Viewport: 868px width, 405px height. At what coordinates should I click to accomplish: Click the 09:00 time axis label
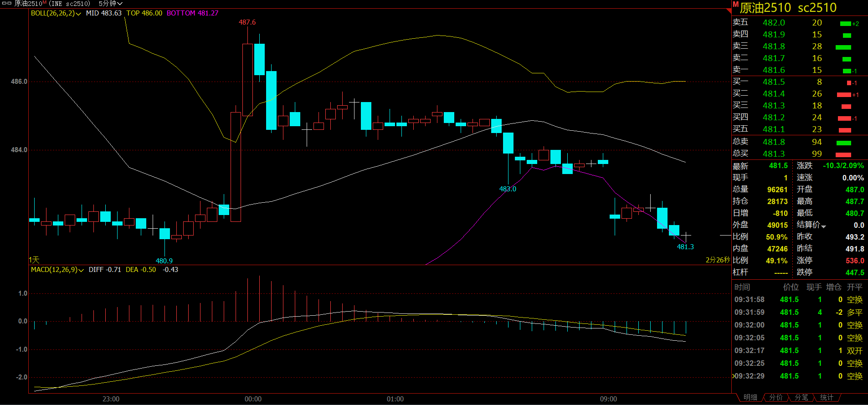[x=608, y=399]
